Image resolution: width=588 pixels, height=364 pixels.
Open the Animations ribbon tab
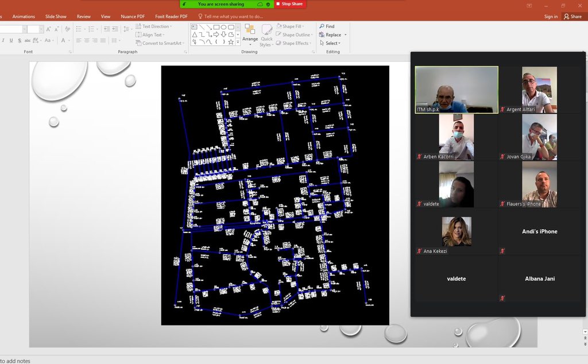coord(24,17)
